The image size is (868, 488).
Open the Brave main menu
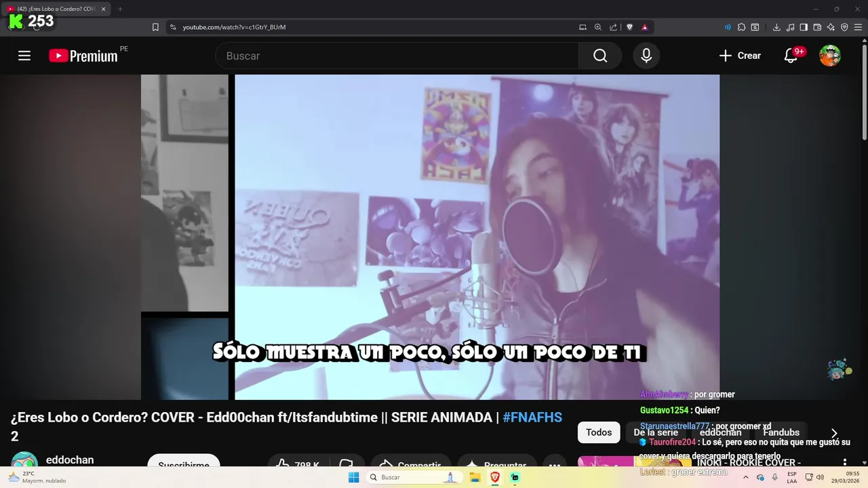(x=858, y=27)
